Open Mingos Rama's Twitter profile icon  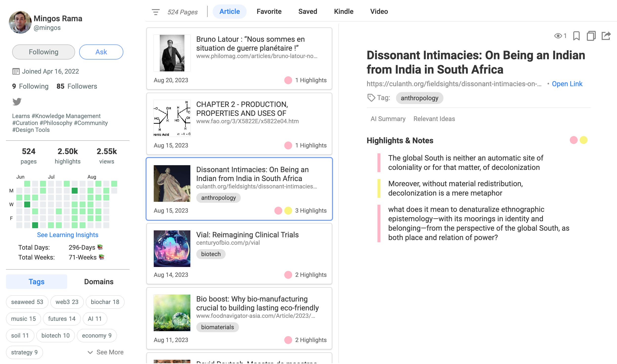(17, 101)
